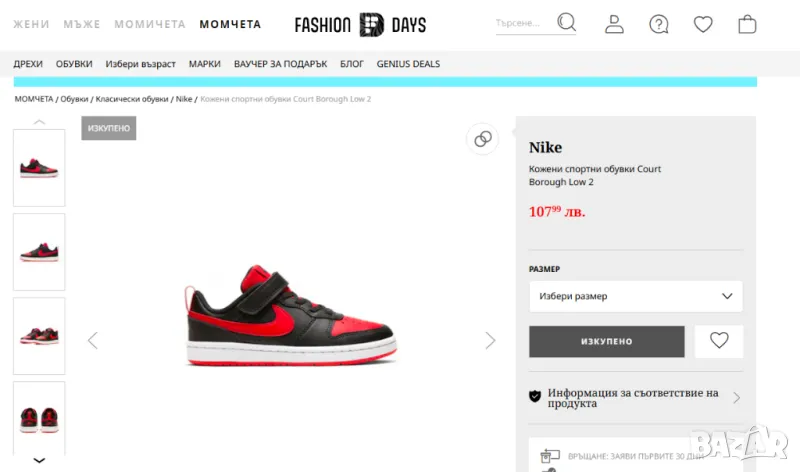The height and width of the screenshot is (472, 800).
Task: Click the similar products icon on image
Action: coord(483,139)
